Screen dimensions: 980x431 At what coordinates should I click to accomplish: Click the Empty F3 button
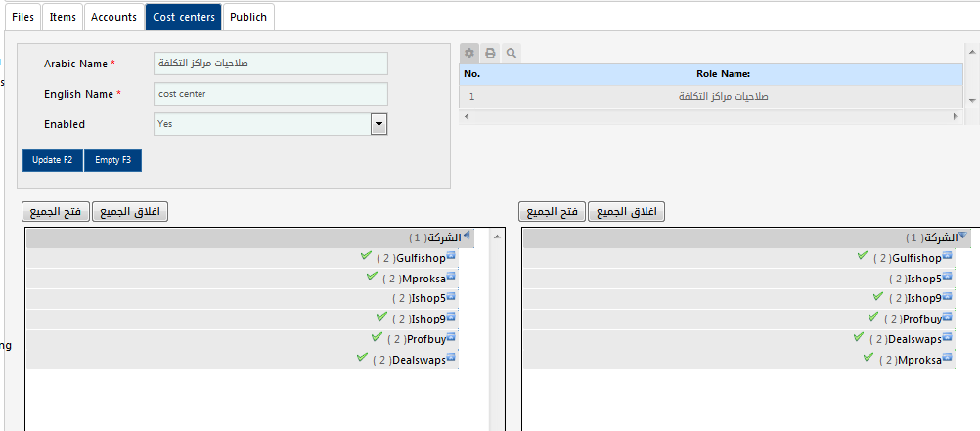tap(113, 160)
